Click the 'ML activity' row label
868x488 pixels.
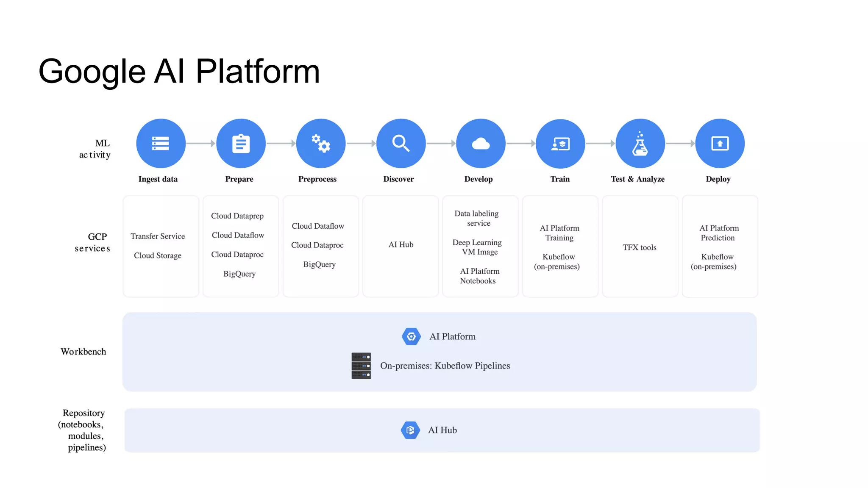click(x=95, y=149)
